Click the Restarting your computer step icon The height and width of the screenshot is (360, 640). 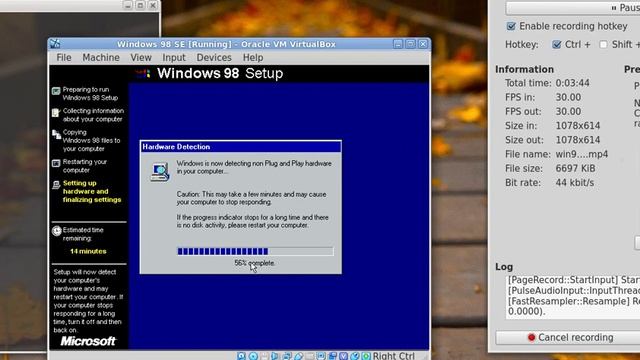coord(56,163)
